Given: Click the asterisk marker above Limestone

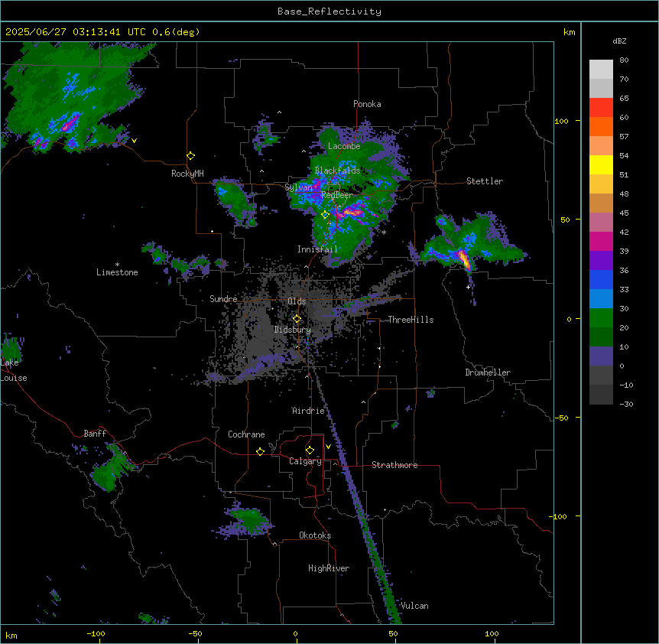Looking at the screenshot, I should (117, 265).
